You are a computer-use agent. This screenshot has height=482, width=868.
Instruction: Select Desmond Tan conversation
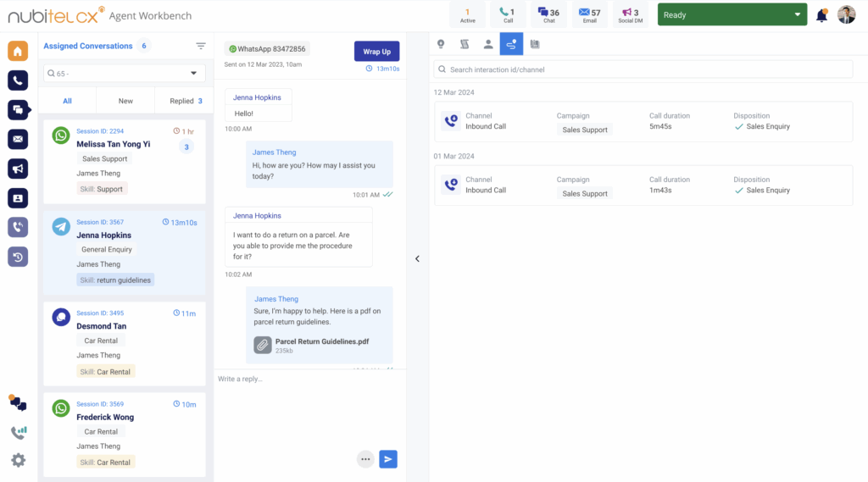(125, 344)
